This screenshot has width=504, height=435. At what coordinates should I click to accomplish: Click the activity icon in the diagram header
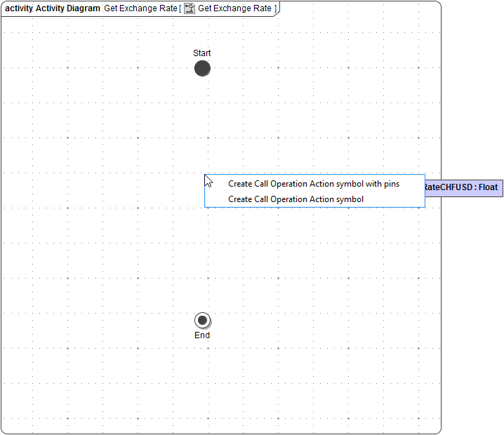pos(189,8)
